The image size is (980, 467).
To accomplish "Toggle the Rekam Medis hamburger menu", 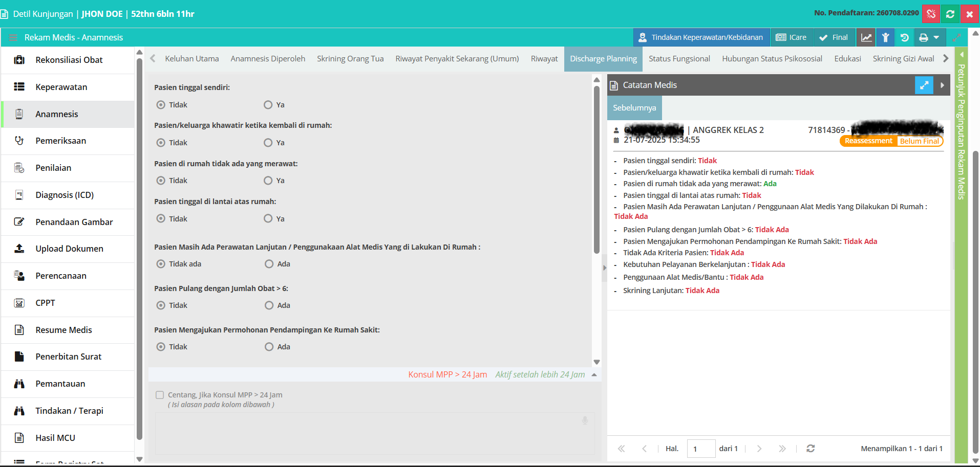I will 13,37.
